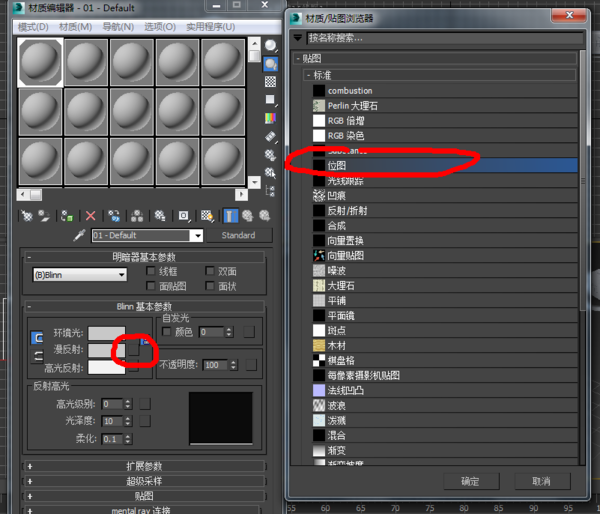Expand the 扩展参数 rollout
The image size is (600, 514).
pos(144,466)
